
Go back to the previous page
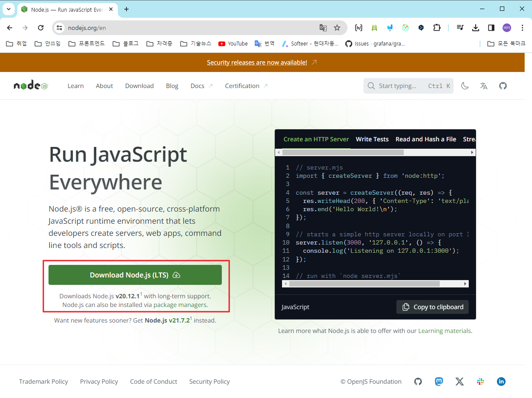[x=10, y=28]
